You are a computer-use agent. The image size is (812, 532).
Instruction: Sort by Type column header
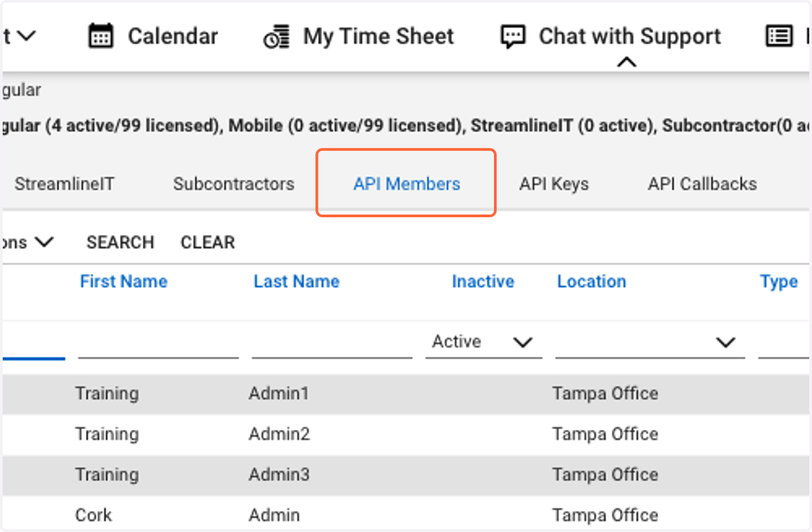[x=779, y=282]
